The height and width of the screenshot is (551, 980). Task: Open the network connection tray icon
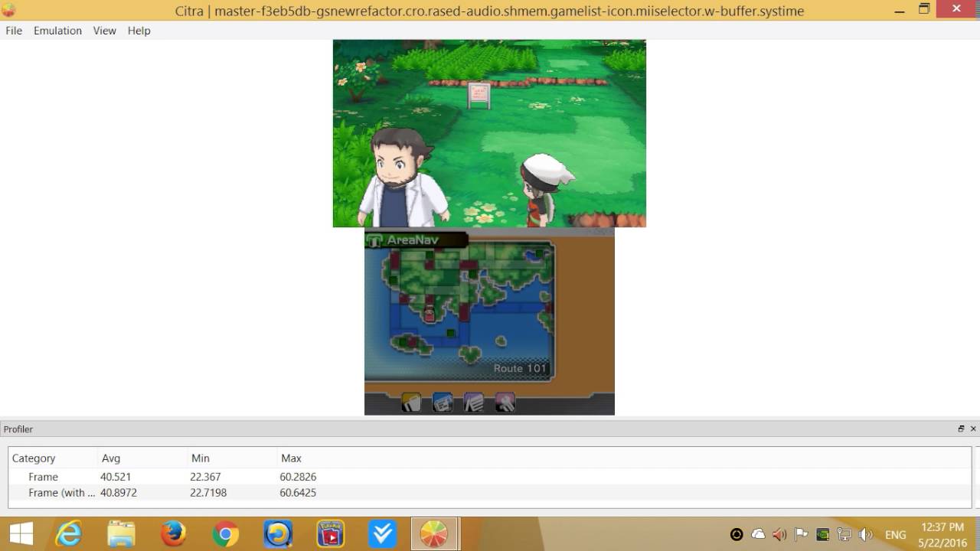844,535
